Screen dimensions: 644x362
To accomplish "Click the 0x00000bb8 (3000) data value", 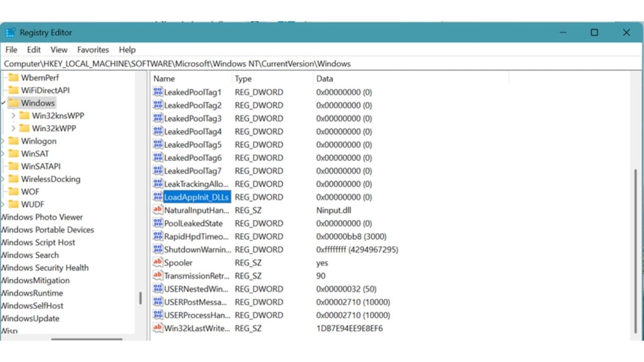I will [352, 237].
